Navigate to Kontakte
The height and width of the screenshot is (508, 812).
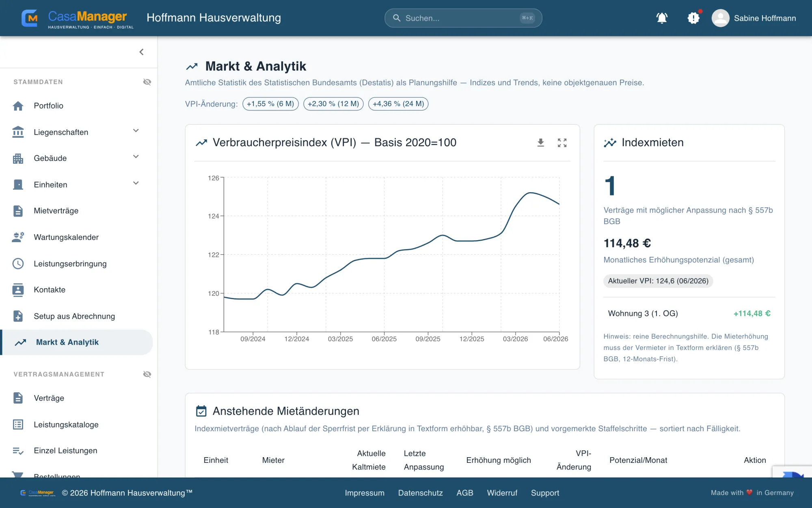(77, 290)
